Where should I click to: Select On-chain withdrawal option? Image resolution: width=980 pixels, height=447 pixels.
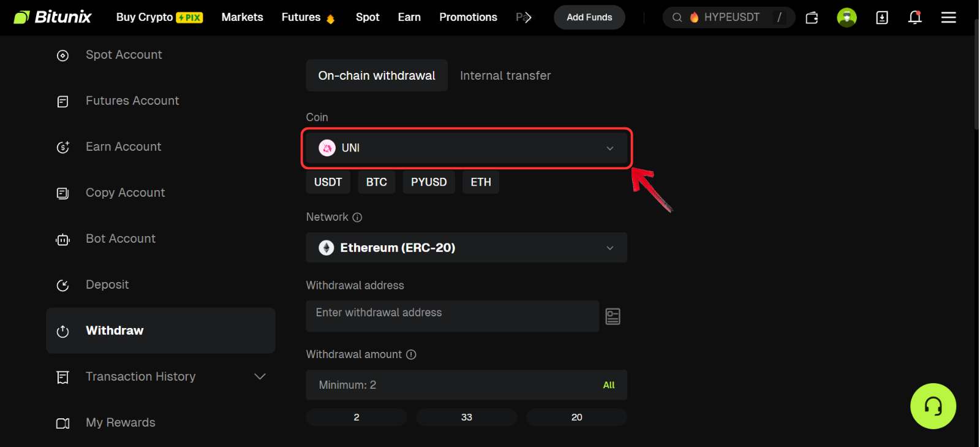click(376, 75)
